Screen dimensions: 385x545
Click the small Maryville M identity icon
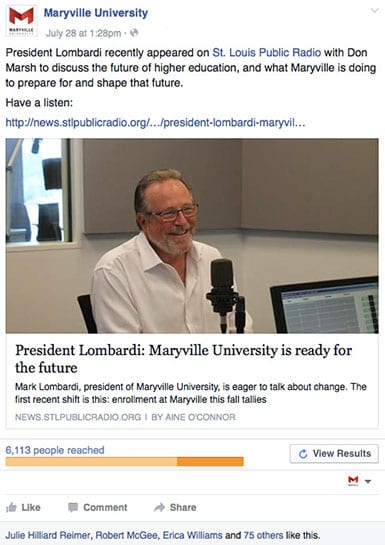353,481
